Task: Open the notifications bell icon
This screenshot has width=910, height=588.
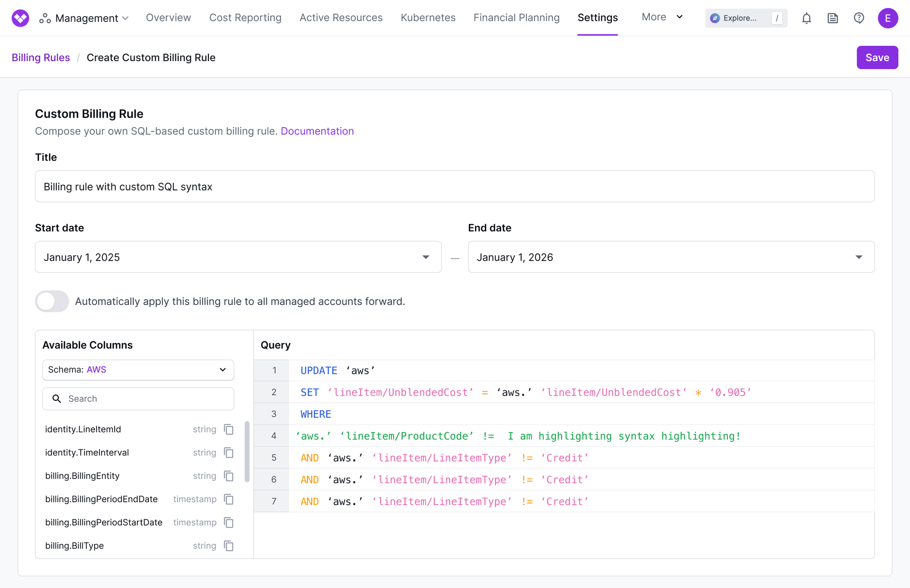Action: click(x=806, y=18)
